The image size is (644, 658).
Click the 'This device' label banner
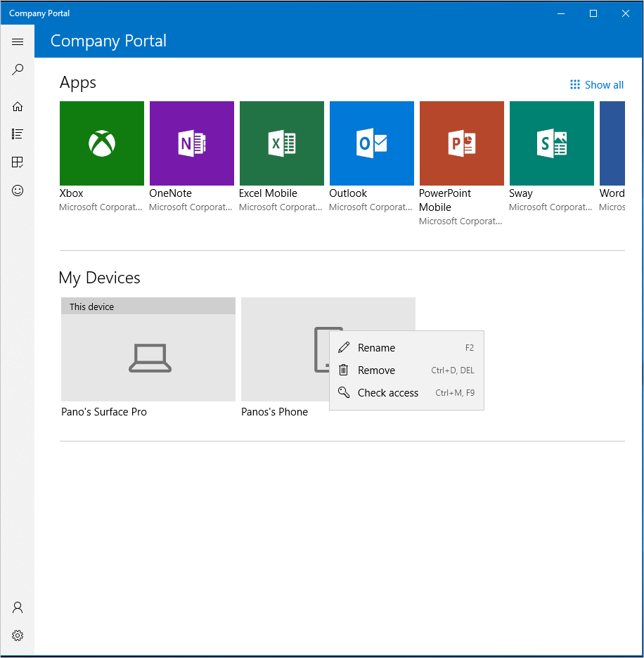(x=148, y=307)
